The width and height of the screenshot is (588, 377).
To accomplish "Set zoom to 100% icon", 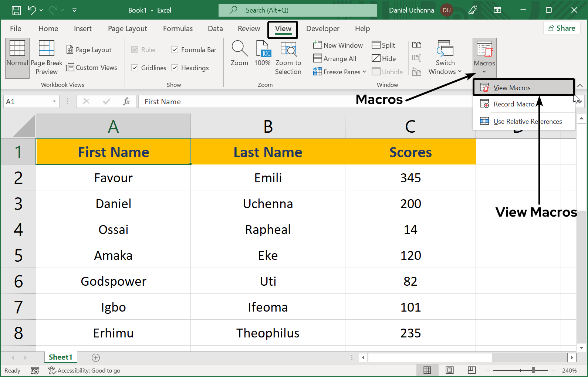I will tap(263, 49).
